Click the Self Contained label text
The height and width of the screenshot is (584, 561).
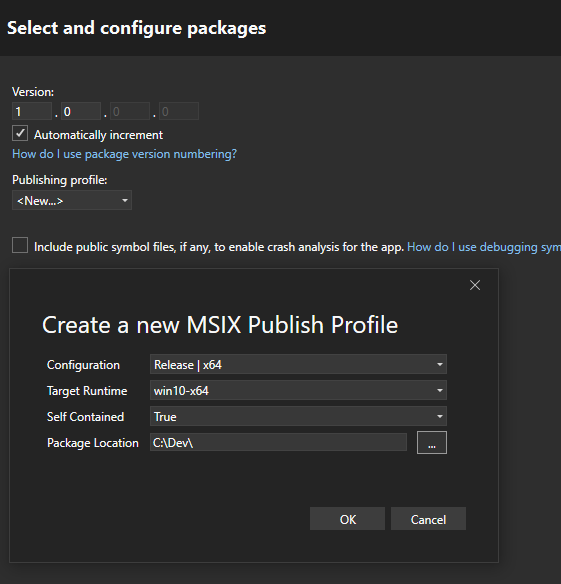(x=85, y=416)
